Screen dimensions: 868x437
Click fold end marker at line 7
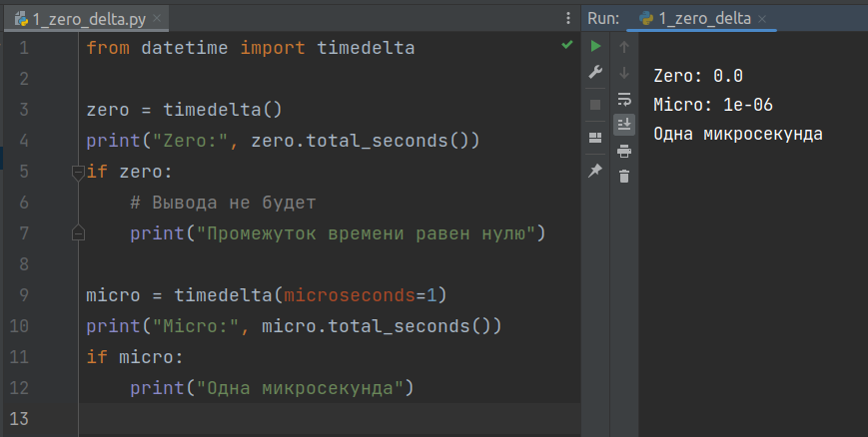click(78, 232)
